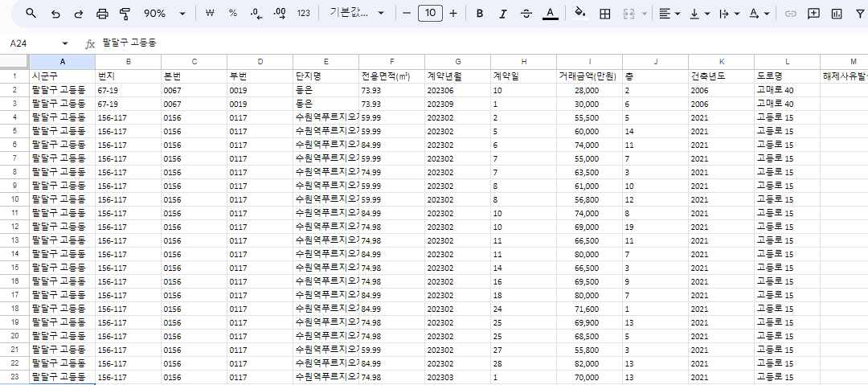Click header cell 전용면적(㎡)

(x=392, y=76)
